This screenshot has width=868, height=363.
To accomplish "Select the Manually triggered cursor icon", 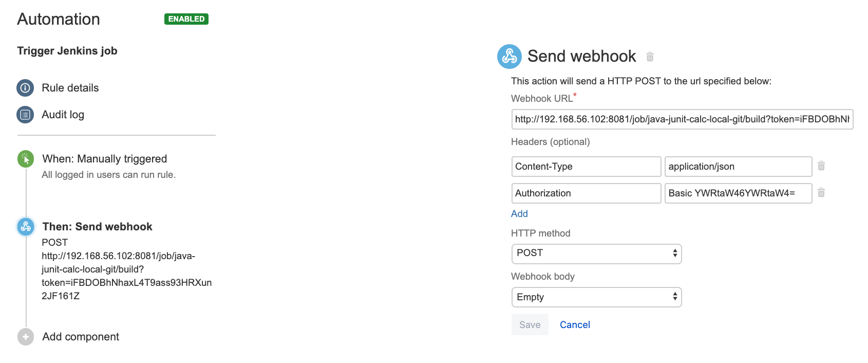I will [x=26, y=159].
